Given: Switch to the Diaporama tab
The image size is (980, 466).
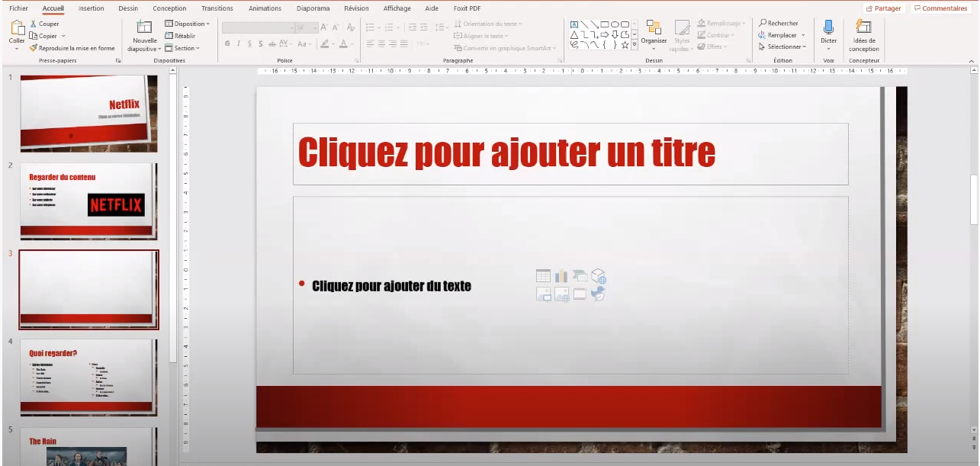Looking at the screenshot, I should point(313,8).
